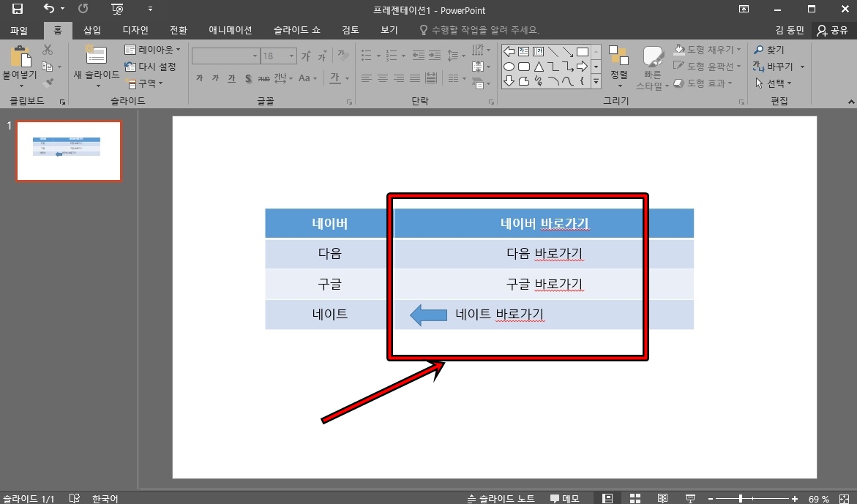Toggle Align text right
857x504 pixels.
[399, 78]
